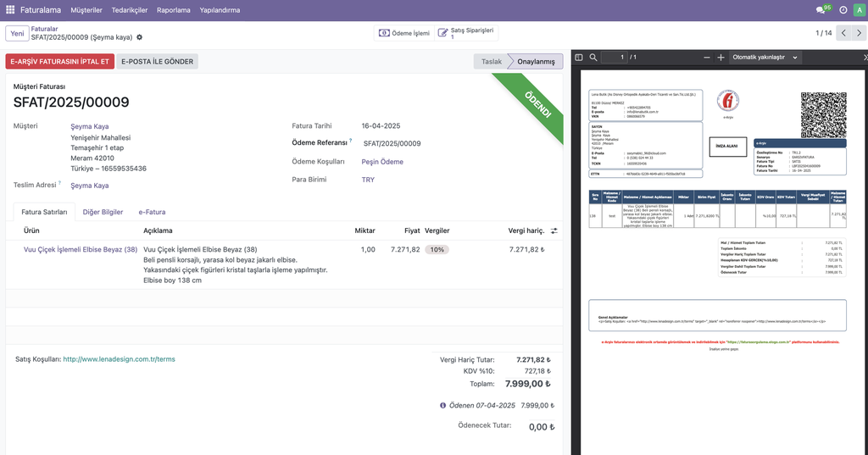Click the payment info icon next to Ödenen
The image size is (868, 455).
pyautogui.click(x=443, y=405)
